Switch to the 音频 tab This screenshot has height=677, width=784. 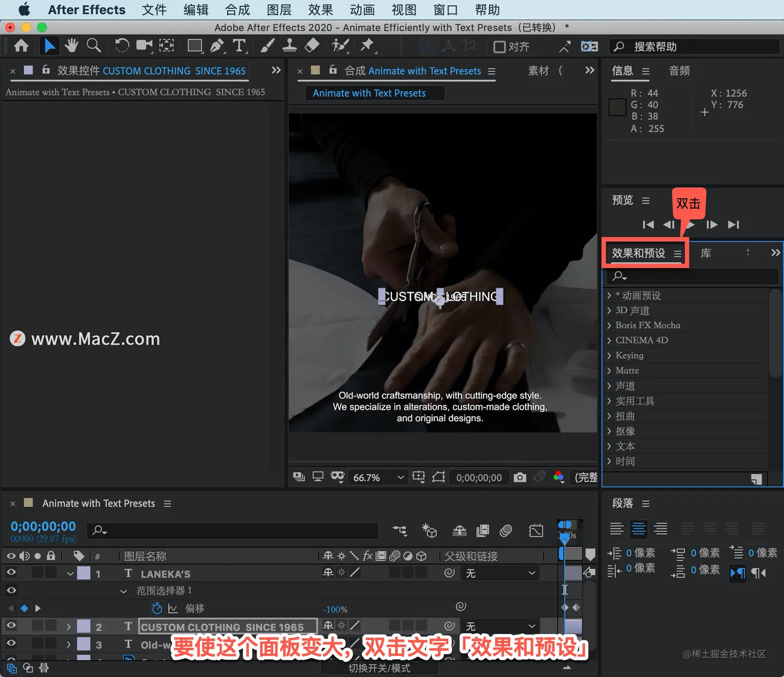(x=679, y=71)
